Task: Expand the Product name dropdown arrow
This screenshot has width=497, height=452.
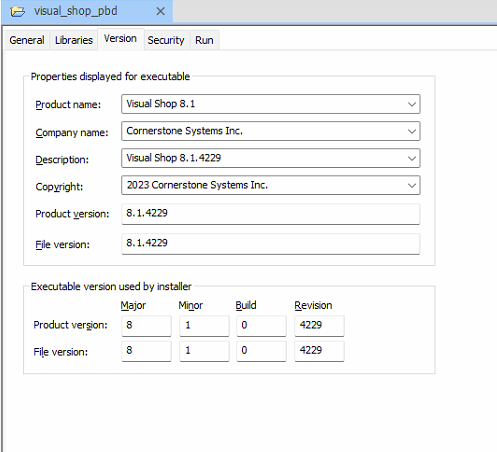Action: tap(412, 104)
